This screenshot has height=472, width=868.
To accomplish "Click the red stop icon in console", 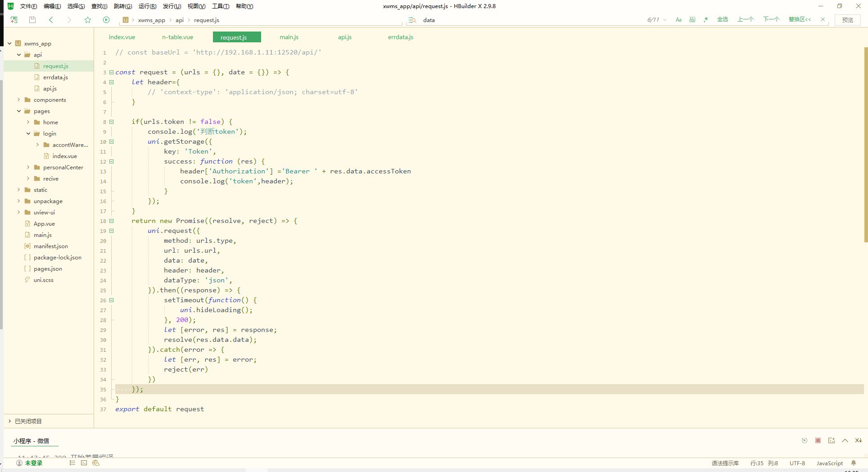I will [818, 440].
